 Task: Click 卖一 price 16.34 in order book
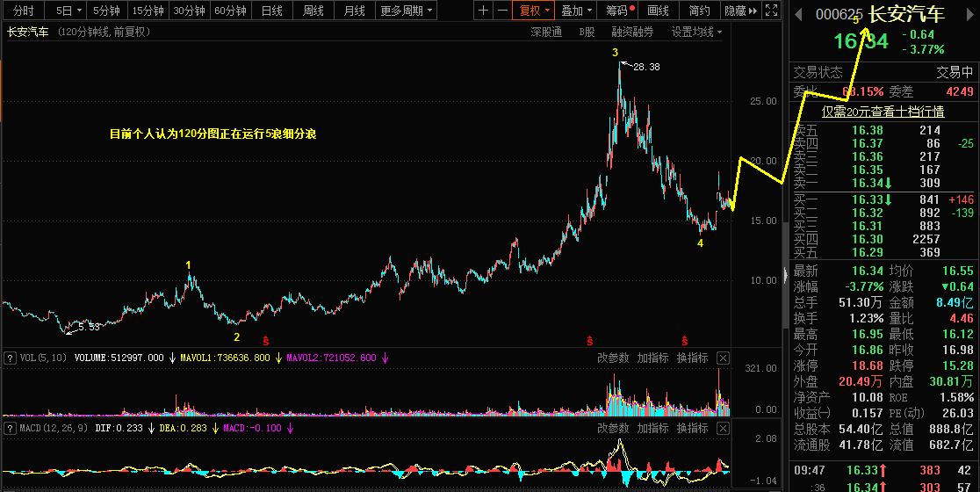(868, 183)
